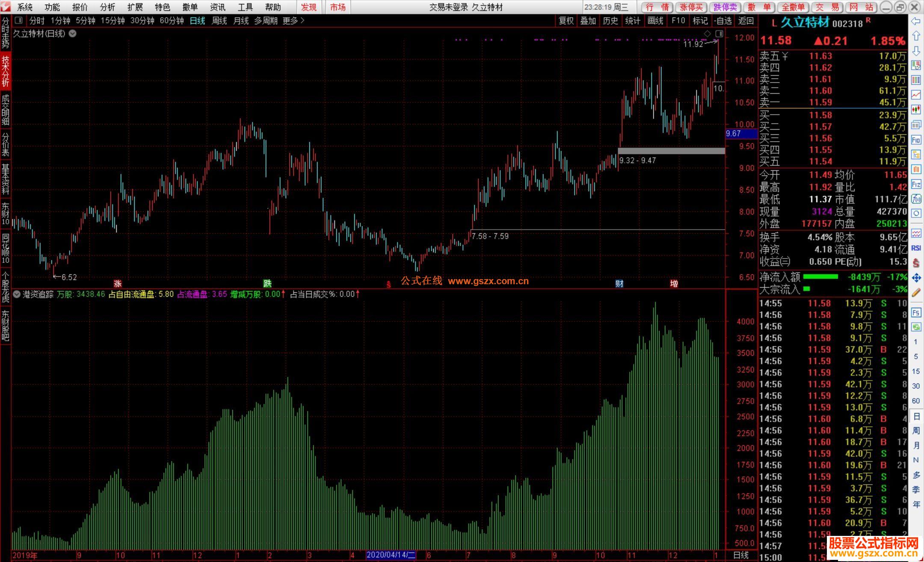Click the app logo icon in title bar
This screenshot has height=562, width=924.
tap(6, 7)
